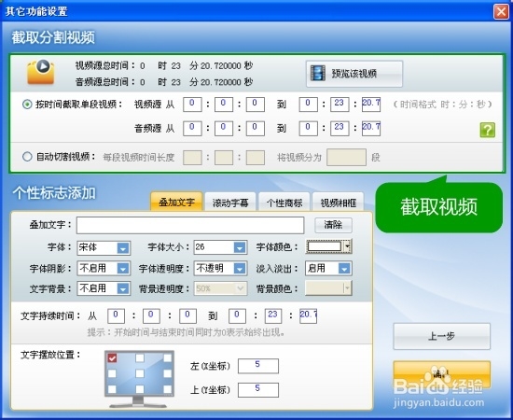Check the top-center text position box
This screenshot has height=420, width=513.
[x=140, y=357]
